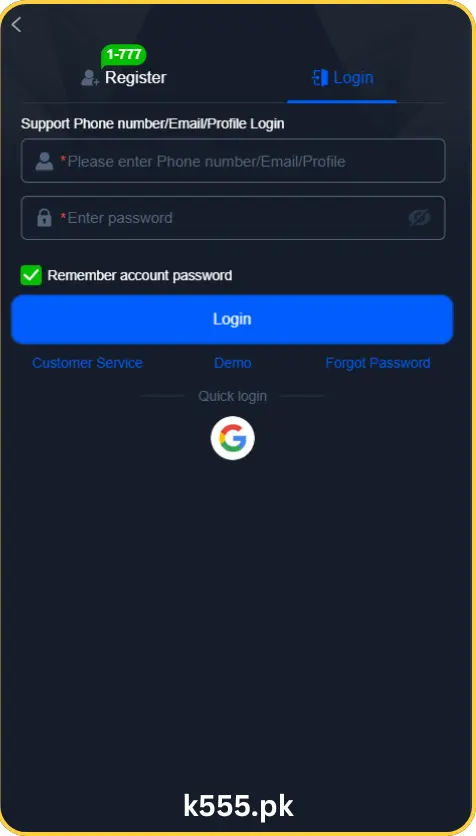
Task: Click the k555.pk text at the bottom
Action: pos(238,806)
